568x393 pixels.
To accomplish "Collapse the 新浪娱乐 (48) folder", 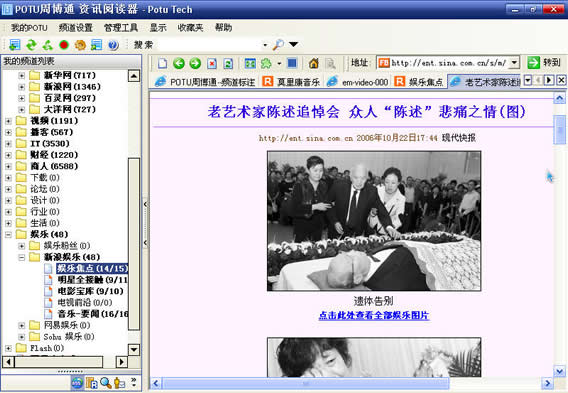I will pyautogui.click(x=22, y=258).
